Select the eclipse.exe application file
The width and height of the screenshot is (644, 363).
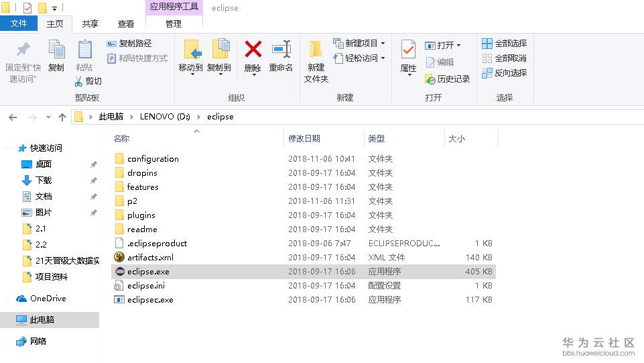pos(304,271)
